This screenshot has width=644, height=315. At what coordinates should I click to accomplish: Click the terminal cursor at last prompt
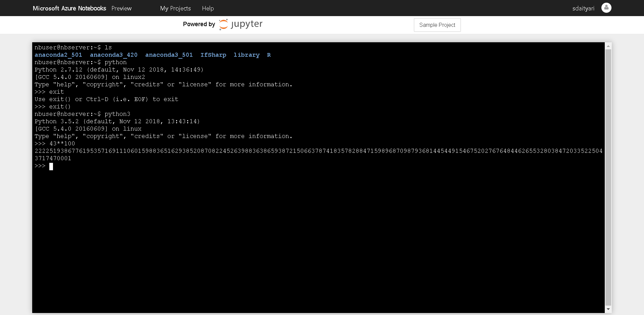coord(51,166)
